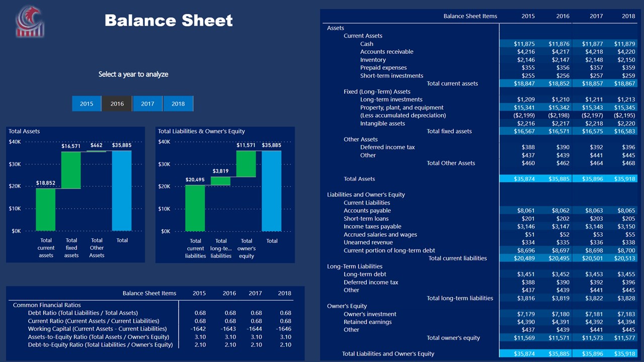Click Balance Sheet Items header in main table

coord(470,16)
